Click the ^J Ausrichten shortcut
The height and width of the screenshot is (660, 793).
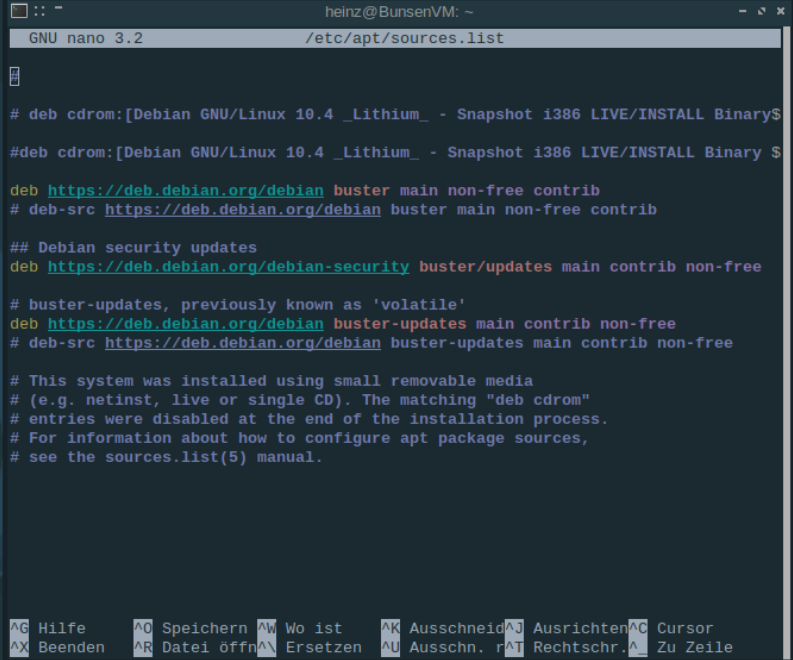coord(566,629)
